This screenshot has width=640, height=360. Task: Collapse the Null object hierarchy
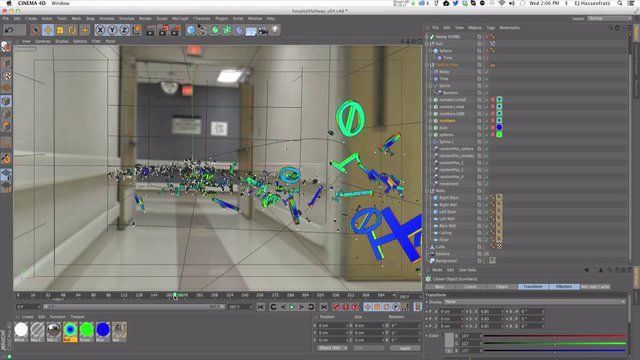(x=427, y=44)
